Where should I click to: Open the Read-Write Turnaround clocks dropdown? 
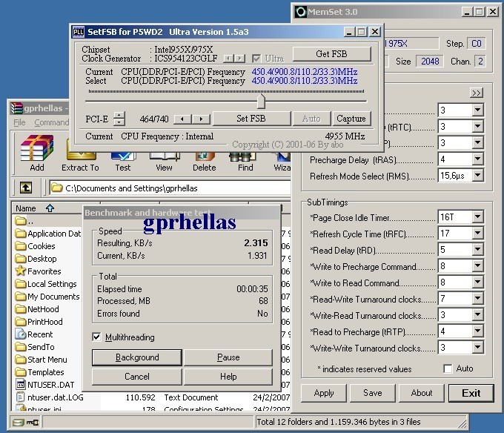click(x=477, y=299)
